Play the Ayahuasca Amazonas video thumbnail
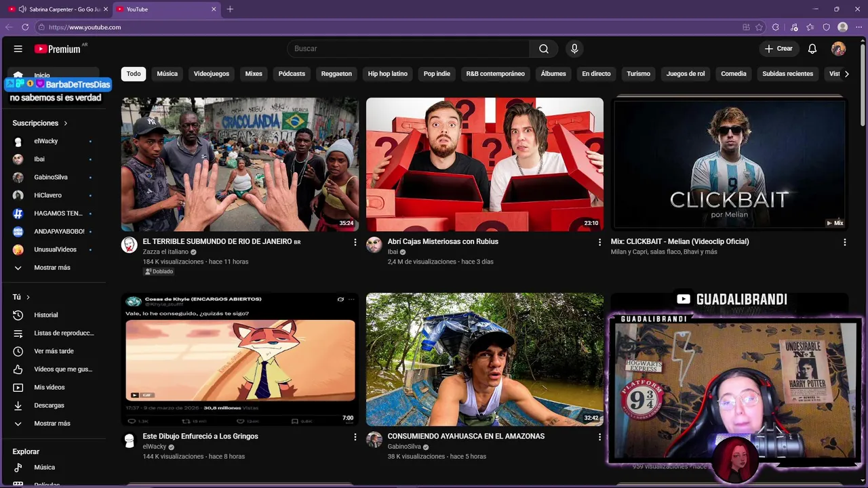868x488 pixels. 485,359
